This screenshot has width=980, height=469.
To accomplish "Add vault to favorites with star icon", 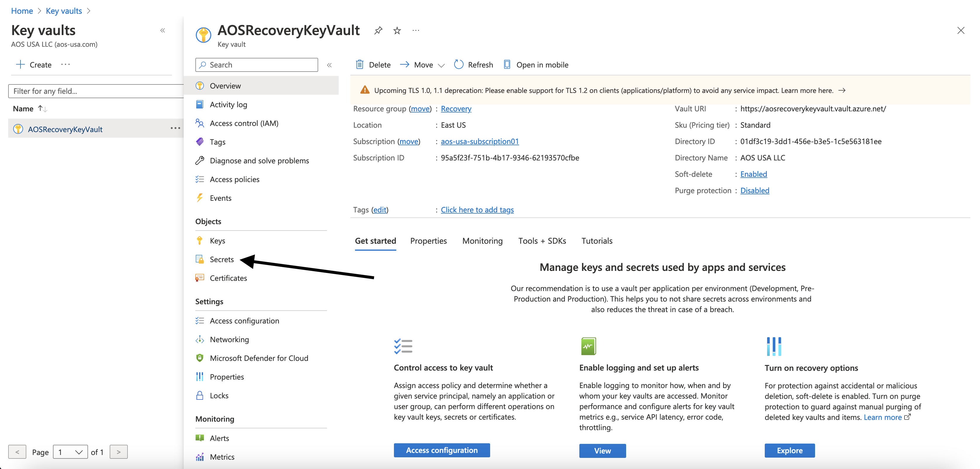I will pos(397,30).
